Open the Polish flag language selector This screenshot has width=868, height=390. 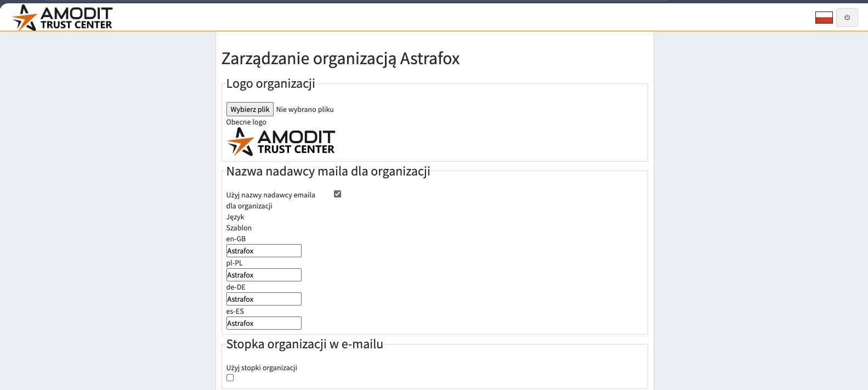pyautogui.click(x=824, y=18)
